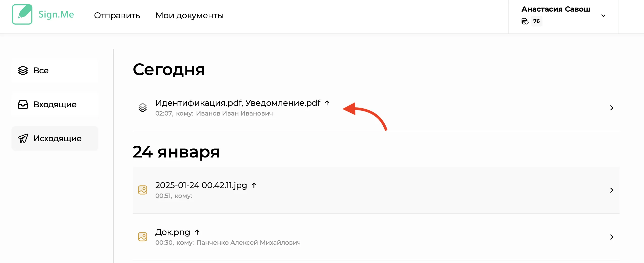Image resolution: width=644 pixels, height=263 pixels.
Task: Click the 76 balance badge
Action: coord(537,21)
